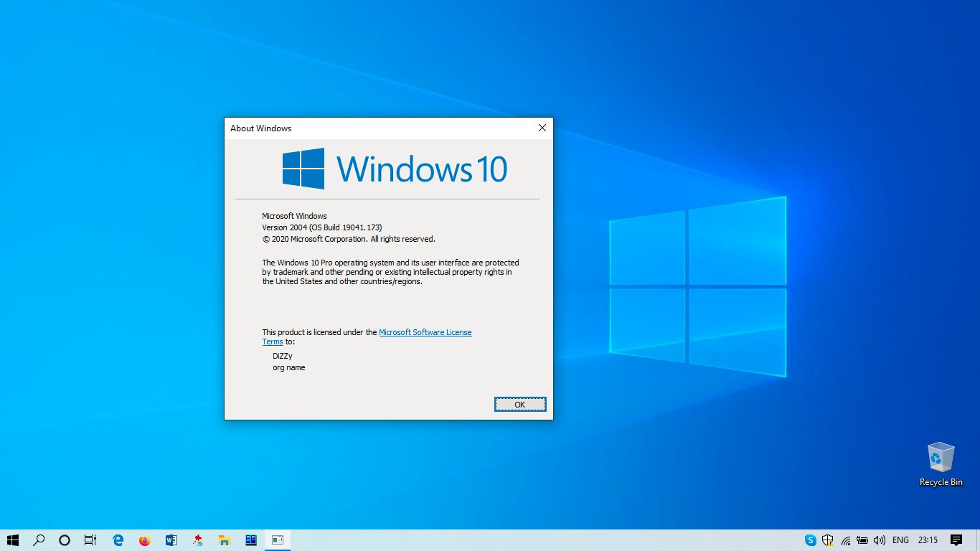Open the 23:15 clock flyout
This screenshot has width=980, height=551.
coord(928,540)
